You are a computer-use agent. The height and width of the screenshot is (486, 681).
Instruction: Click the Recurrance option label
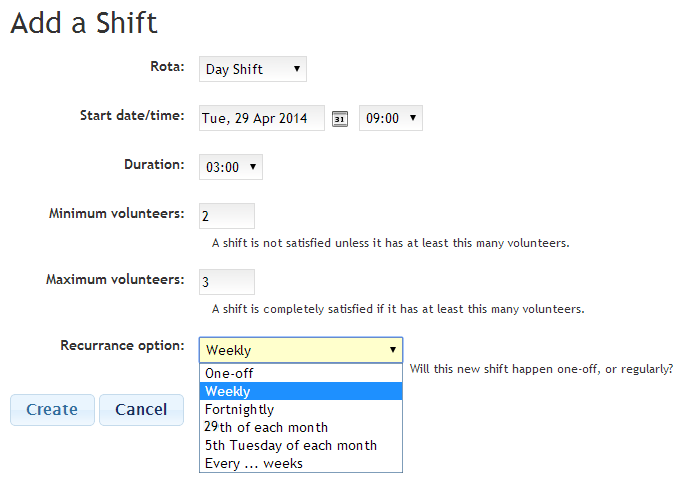click(x=122, y=346)
